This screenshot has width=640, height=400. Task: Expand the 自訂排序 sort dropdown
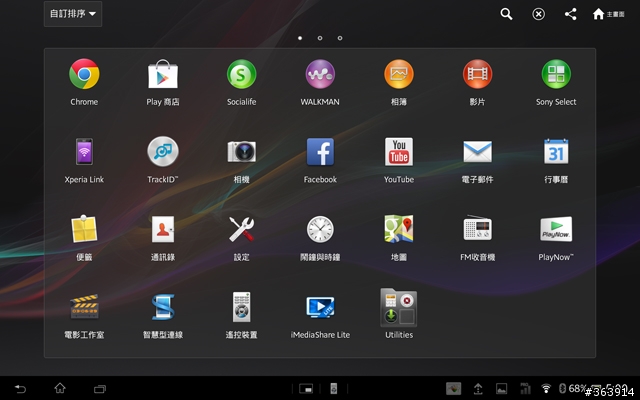(73, 14)
